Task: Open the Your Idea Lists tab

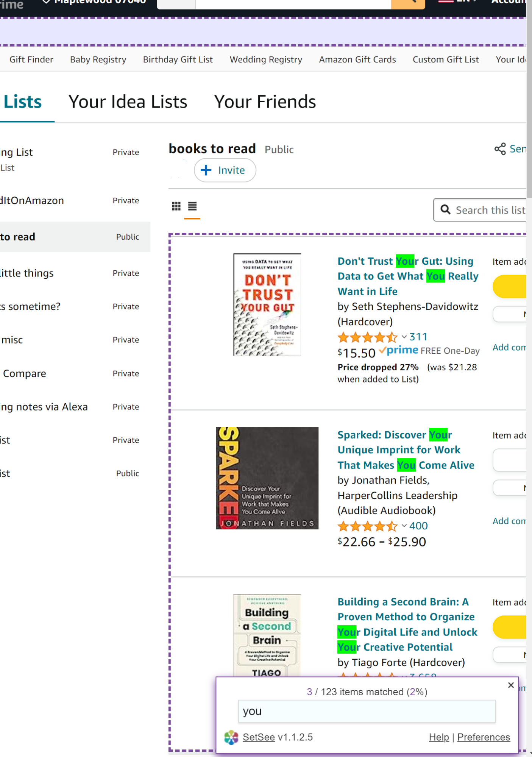Action: (x=128, y=102)
